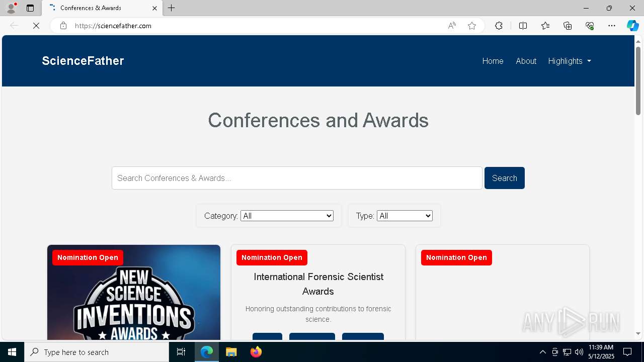Screen dimensions: 644x362
Task: Select the Conferences & Awards tab
Action: 102,8
